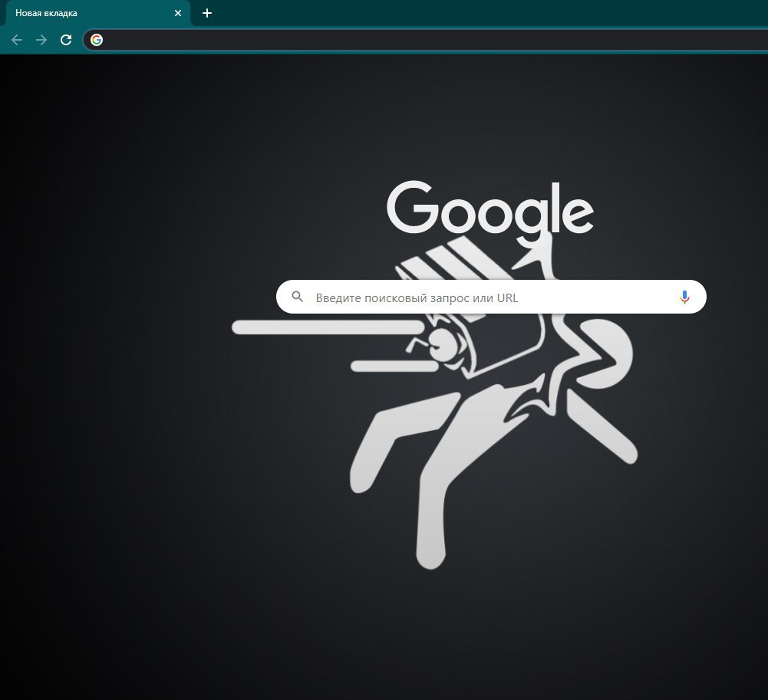Screen dimensions: 768x700
Task: Go forward using the forward arrow
Action: [41, 40]
